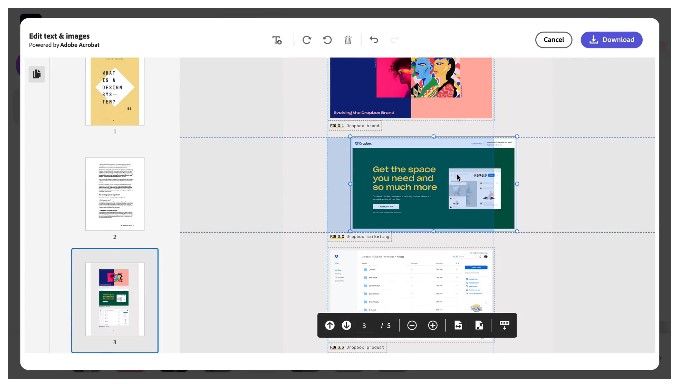Edit the caption below the green image
The height and width of the screenshot is (386, 681).
coord(359,237)
